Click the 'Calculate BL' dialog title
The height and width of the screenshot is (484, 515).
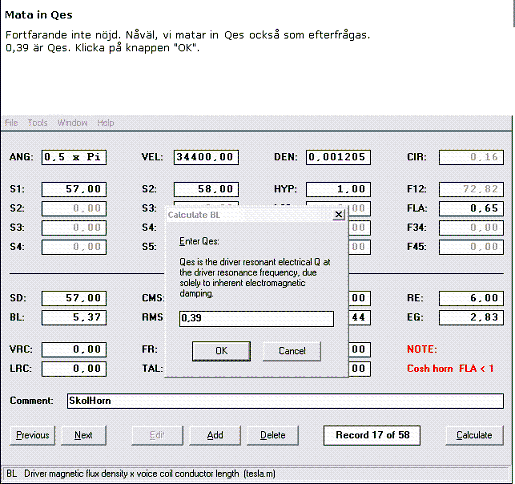point(194,215)
